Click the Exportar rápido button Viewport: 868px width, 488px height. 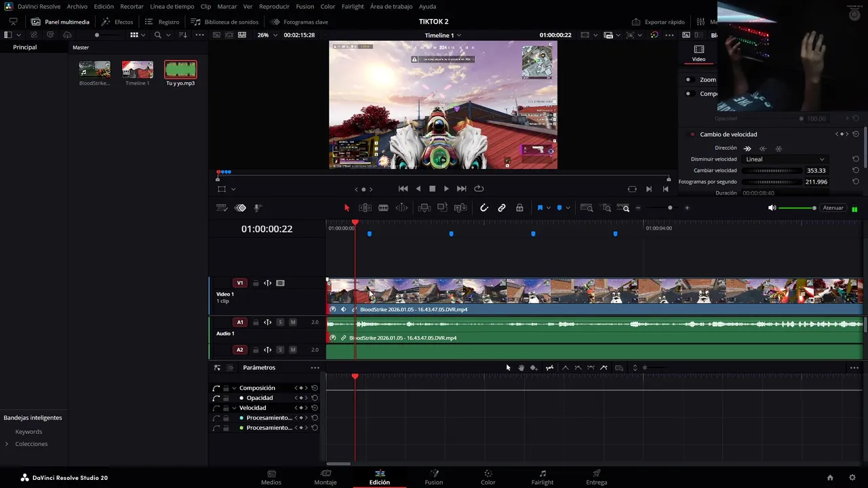(x=658, y=22)
